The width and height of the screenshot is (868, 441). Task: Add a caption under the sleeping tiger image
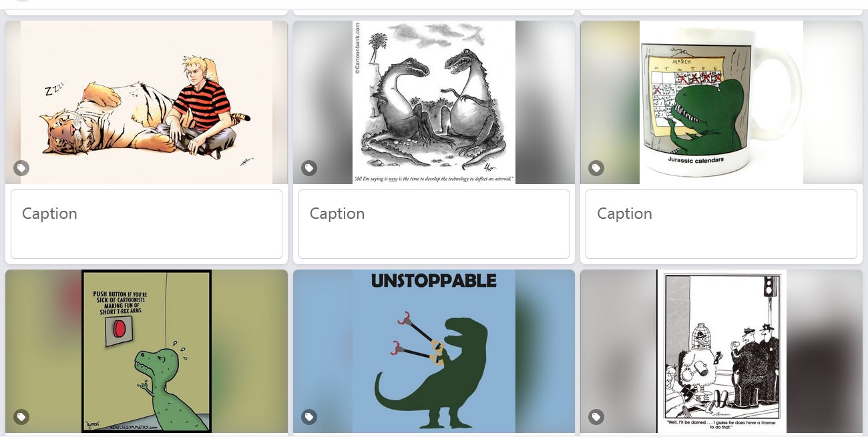(x=146, y=224)
